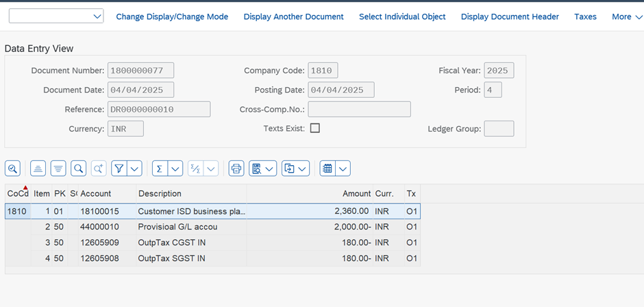Expand the subtotals dropdown arrow

211,169
